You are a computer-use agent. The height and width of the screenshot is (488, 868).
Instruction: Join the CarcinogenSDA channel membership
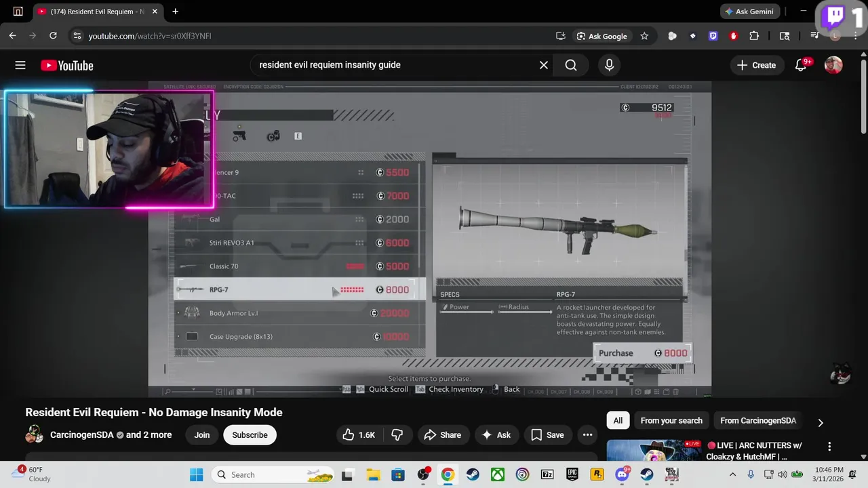pos(202,435)
